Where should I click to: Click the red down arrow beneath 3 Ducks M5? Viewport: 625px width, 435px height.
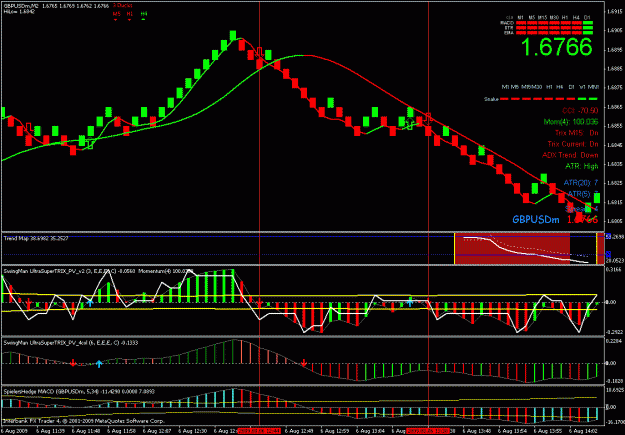click(x=116, y=19)
